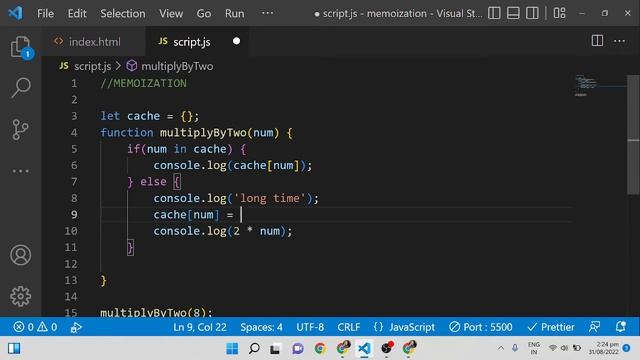Image resolution: width=640 pixels, height=360 pixels.
Task: Click the microphone tray icon
Action: (x=515, y=348)
